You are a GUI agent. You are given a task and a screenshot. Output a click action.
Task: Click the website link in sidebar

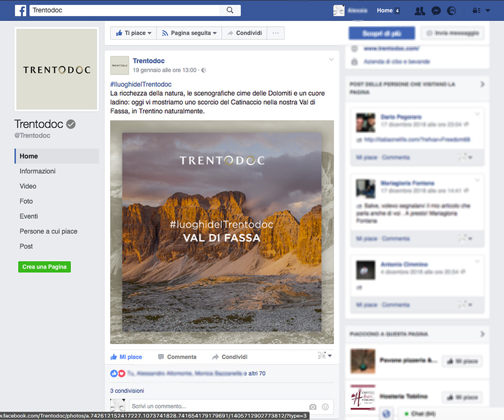(x=391, y=48)
